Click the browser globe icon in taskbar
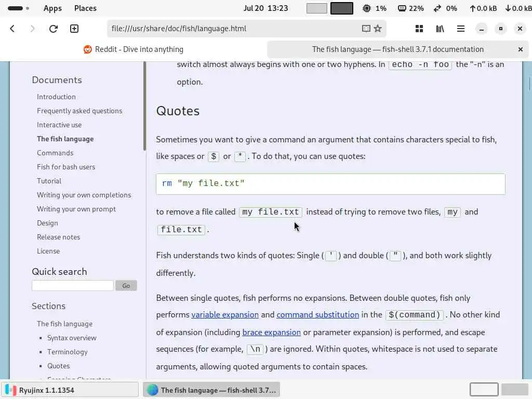The height and width of the screenshot is (399, 532). [x=152, y=390]
